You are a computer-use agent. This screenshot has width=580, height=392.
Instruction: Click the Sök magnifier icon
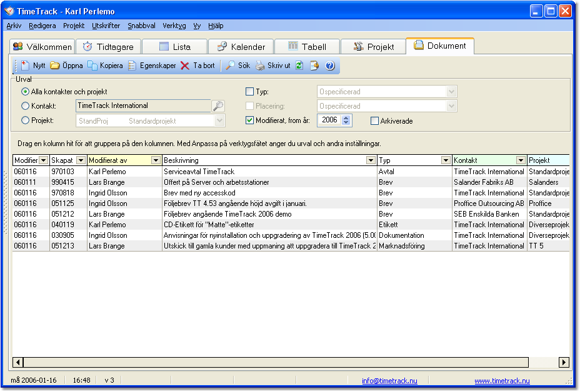point(231,66)
